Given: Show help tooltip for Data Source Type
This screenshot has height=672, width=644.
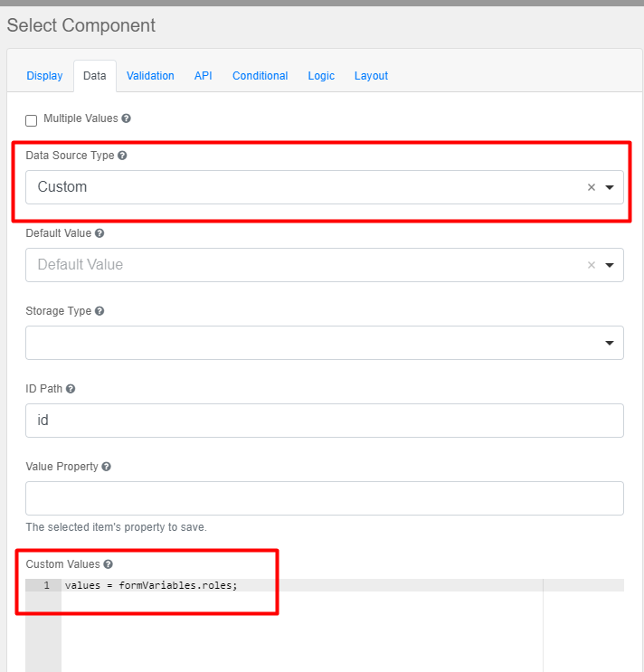Looking at the screenshot, I should tap(122, 156).
